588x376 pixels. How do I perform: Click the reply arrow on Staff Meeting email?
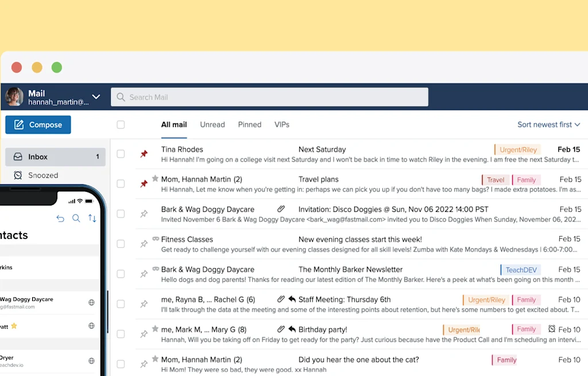pyautogui.click(x=291, y=299)
